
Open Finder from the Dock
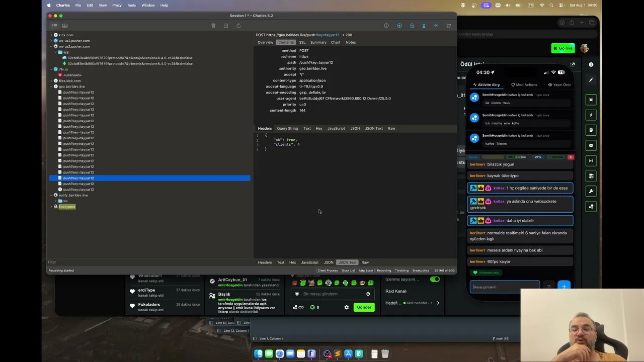(259, 354)
